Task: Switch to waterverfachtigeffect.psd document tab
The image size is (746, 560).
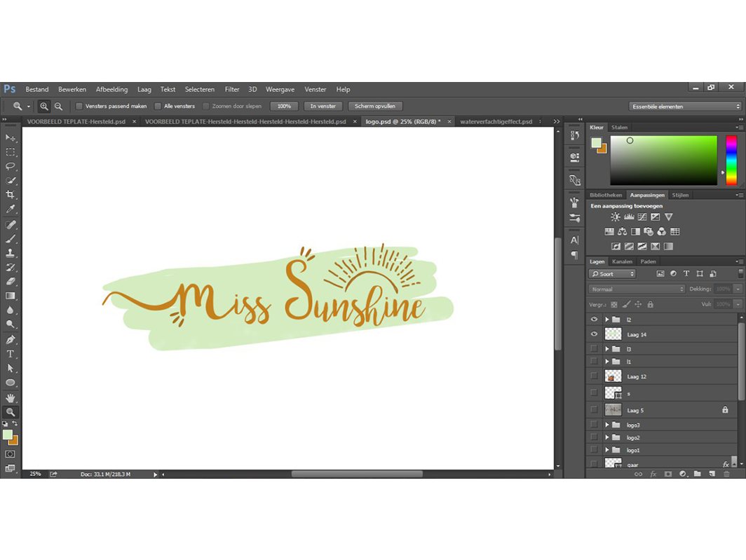Action: (x=496, y=122)
